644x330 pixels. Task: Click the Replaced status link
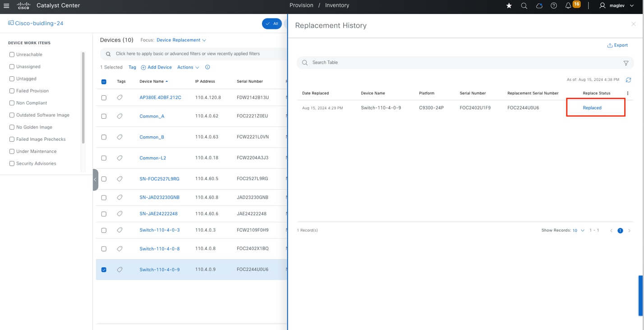(x=592, y=108)
